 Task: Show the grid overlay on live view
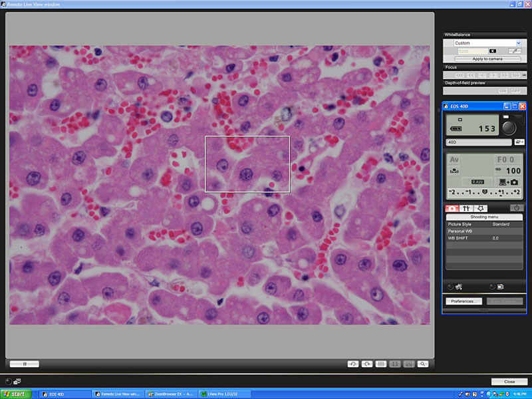pos(380,364)
